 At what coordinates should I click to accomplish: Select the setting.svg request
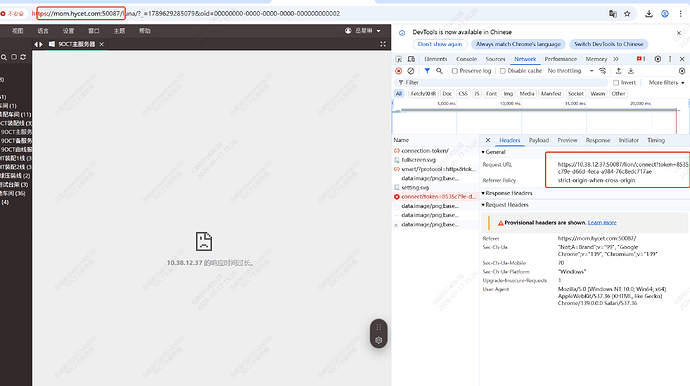point(435,187)
